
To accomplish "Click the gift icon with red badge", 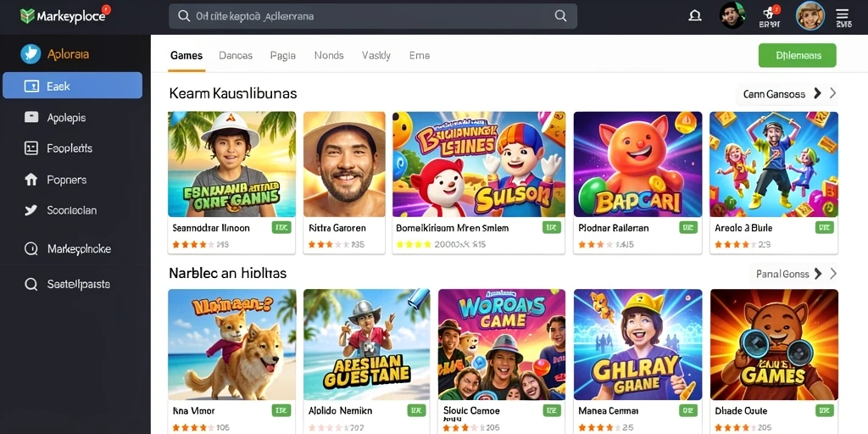I will [770, 12].
